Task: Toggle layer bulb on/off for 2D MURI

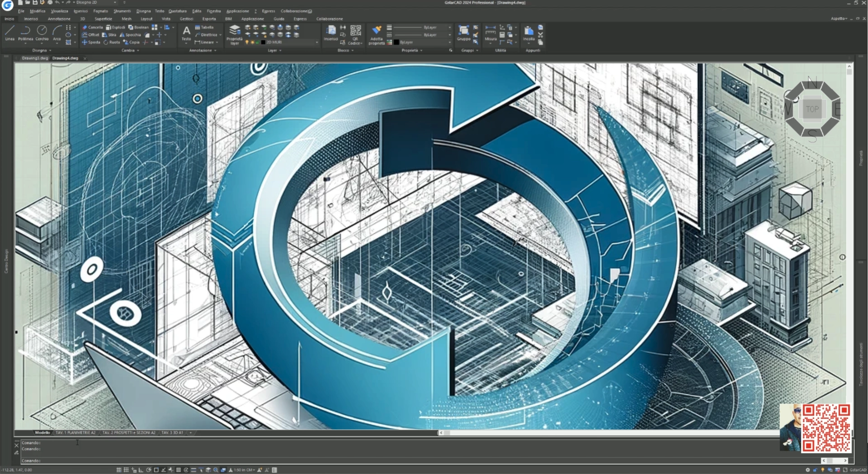Action: click(247, 43)
